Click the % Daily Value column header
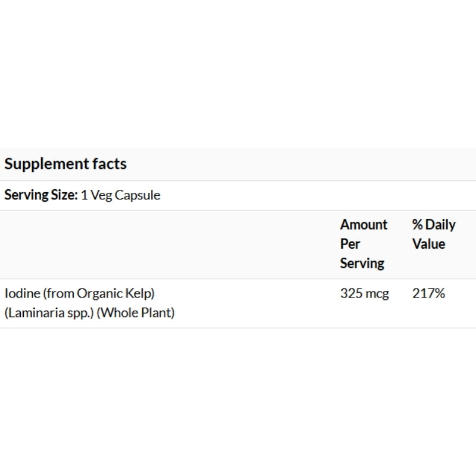This screenshot has width=476, height=476. coord(434,234)
